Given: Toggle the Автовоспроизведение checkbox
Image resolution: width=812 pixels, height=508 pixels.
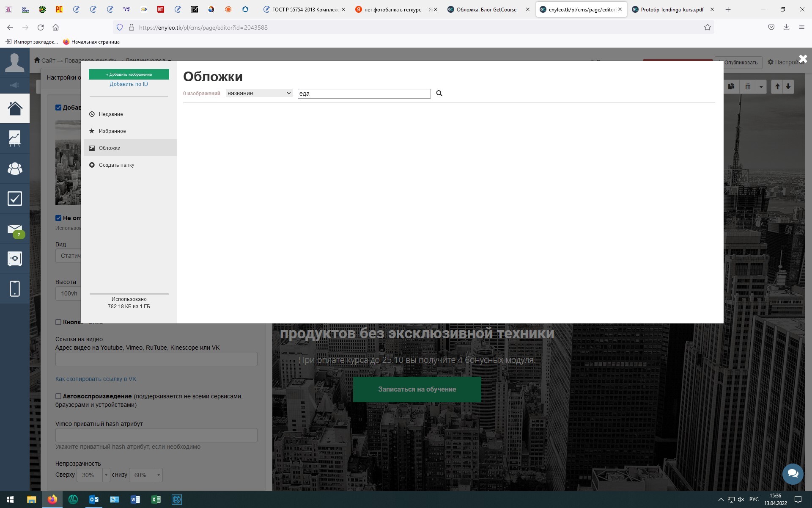Looking at the screenshot, I should [x=58, y=396].
